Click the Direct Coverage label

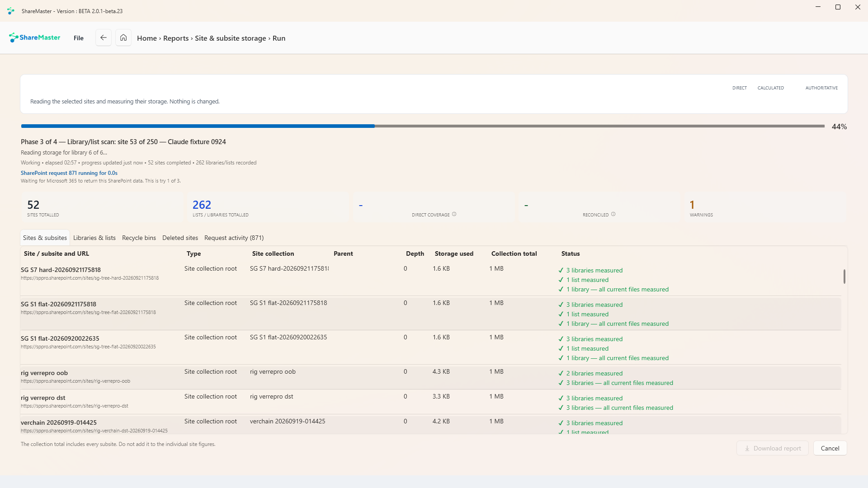(x=430, y=215)
